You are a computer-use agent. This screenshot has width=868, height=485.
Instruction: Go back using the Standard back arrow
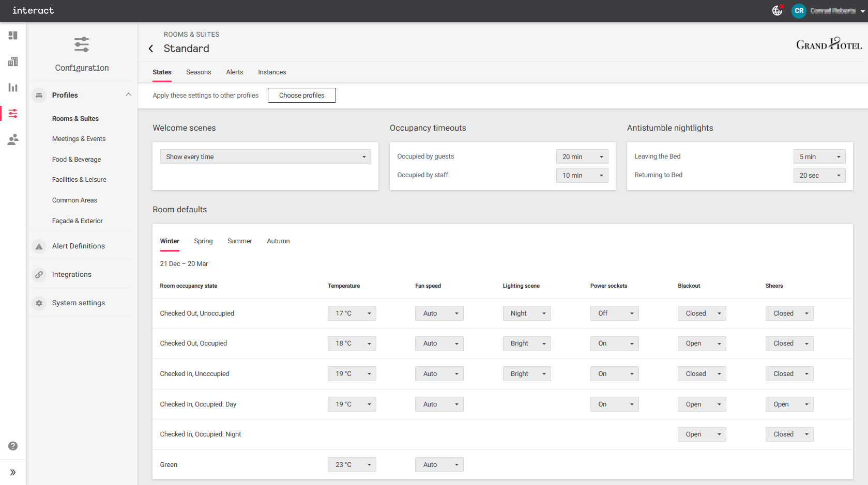point(150,48)
